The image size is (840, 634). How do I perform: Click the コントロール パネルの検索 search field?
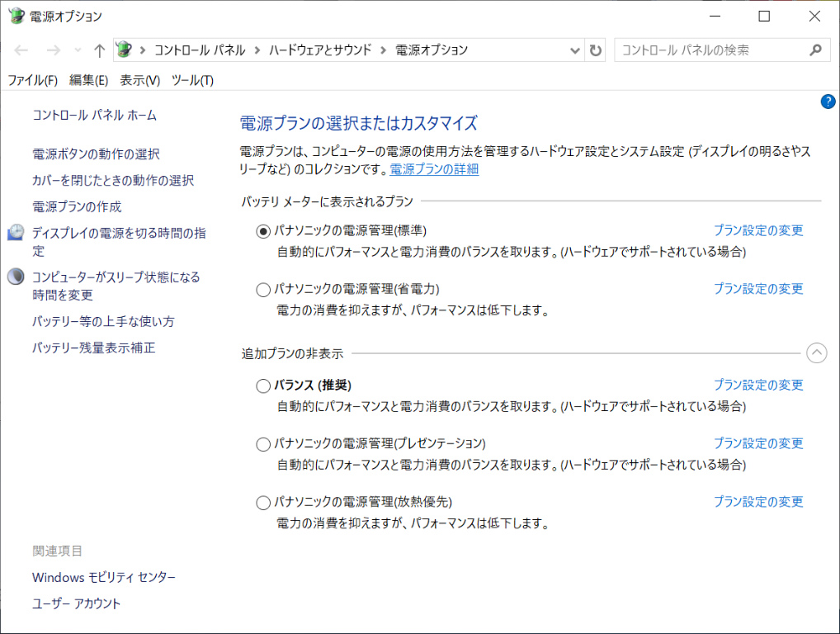point(710,50)
